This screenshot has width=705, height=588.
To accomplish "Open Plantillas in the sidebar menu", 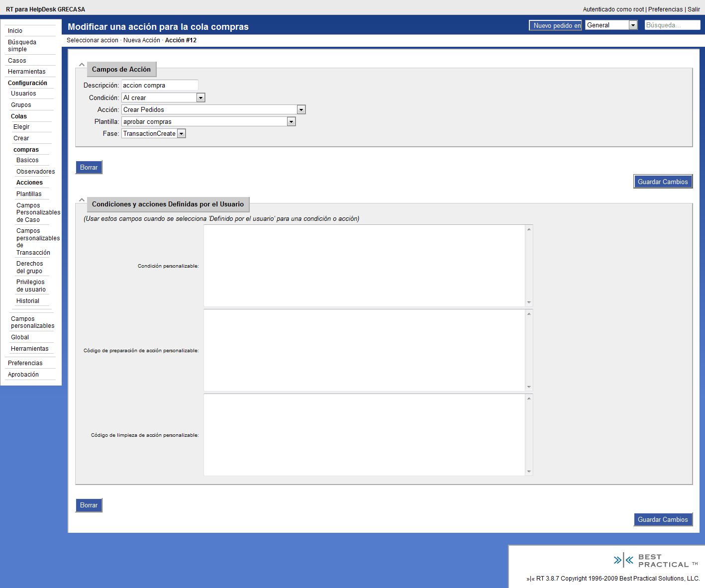I will pyautogui.click(x=29, y=194).
